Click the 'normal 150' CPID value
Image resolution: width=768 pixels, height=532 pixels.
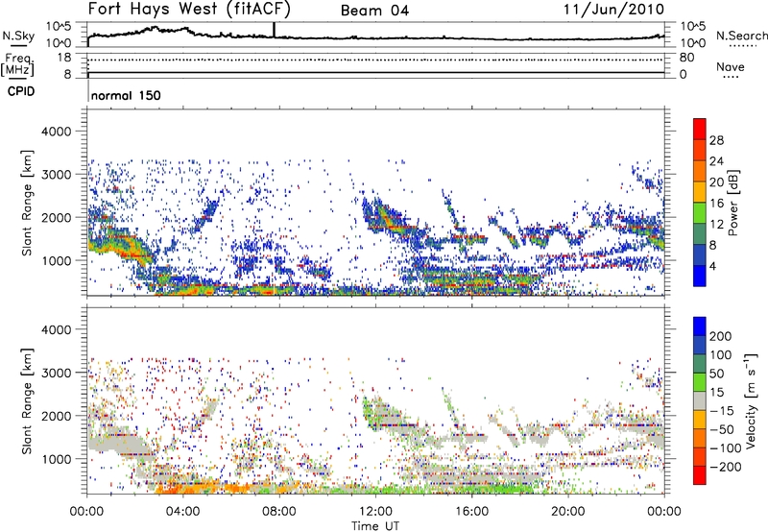(126, 95)
